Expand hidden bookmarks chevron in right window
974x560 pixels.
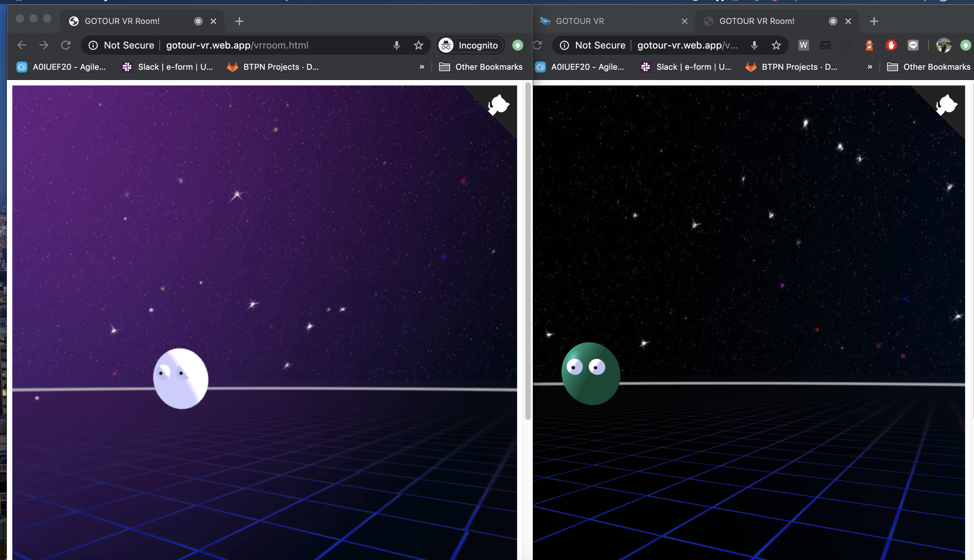[x=870, y=67]
